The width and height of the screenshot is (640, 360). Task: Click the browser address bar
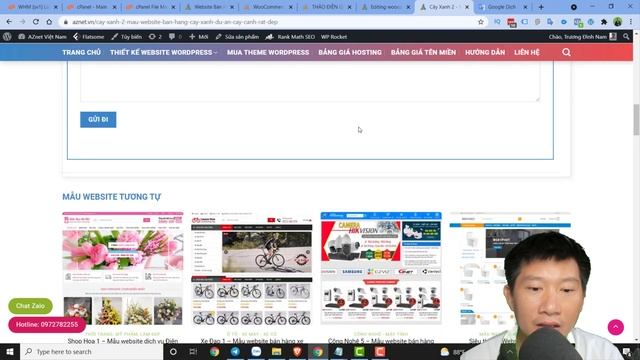pos(269,22)
